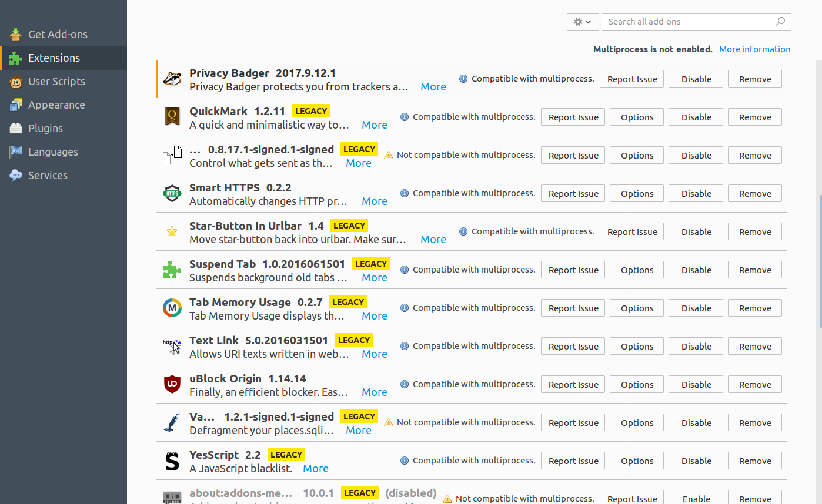Screen dimensions: 822x504
Task: Expand More details for uBlock Origin
Action: [x=375, y=392]
